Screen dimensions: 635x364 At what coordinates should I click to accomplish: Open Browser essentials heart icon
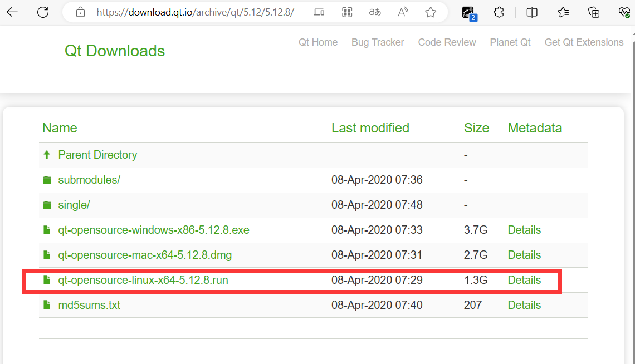coord(624,12)
